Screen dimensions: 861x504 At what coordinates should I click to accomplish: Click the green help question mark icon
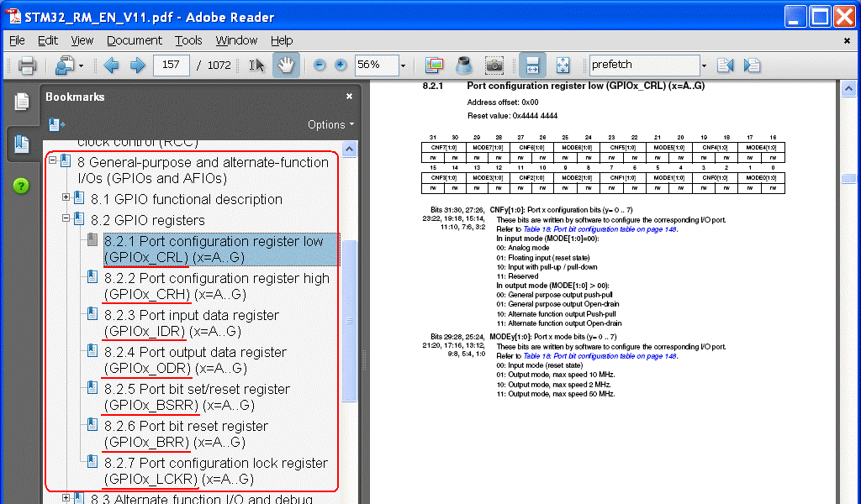click(21, 186)
